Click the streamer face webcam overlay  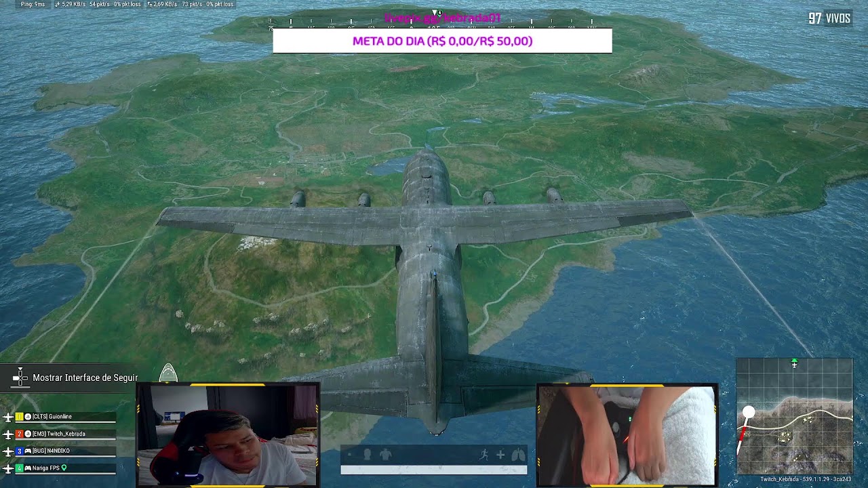point(228,435)
